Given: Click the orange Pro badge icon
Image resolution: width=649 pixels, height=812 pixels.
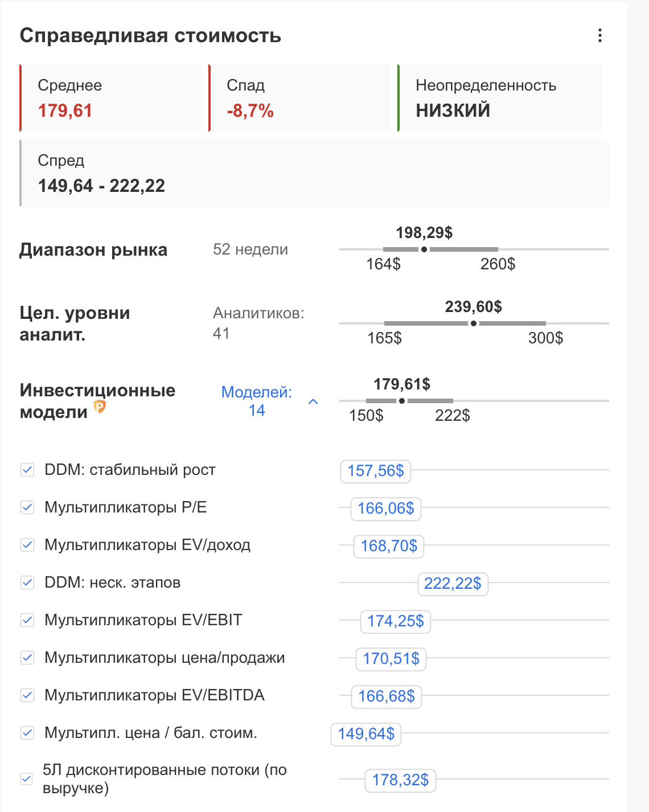Looking at the screenshot, I should [100, 407].
